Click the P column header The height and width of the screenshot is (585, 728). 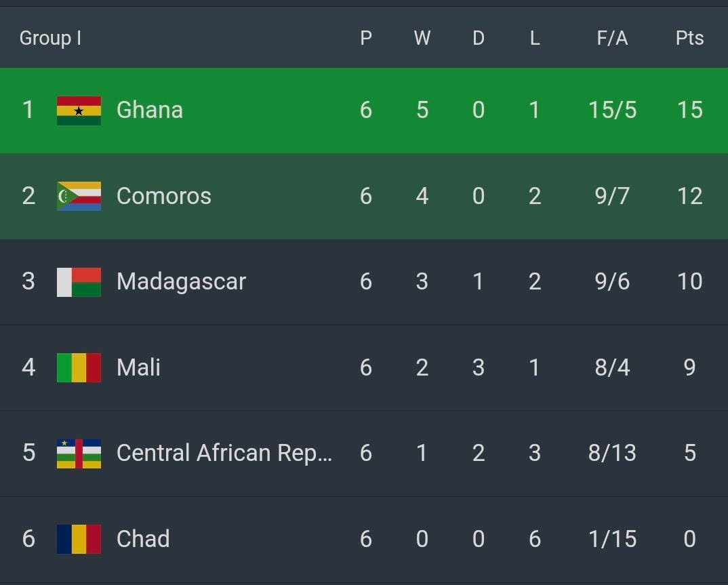point(365,38)
